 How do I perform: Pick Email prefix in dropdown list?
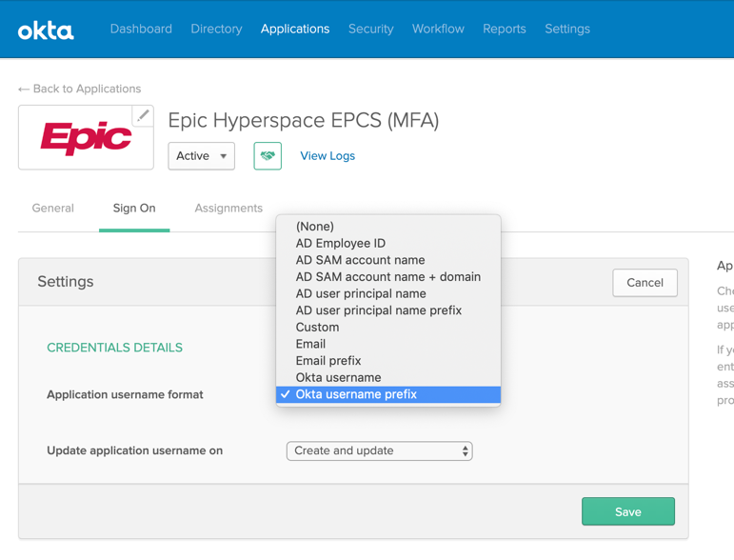tap(327, 361)
